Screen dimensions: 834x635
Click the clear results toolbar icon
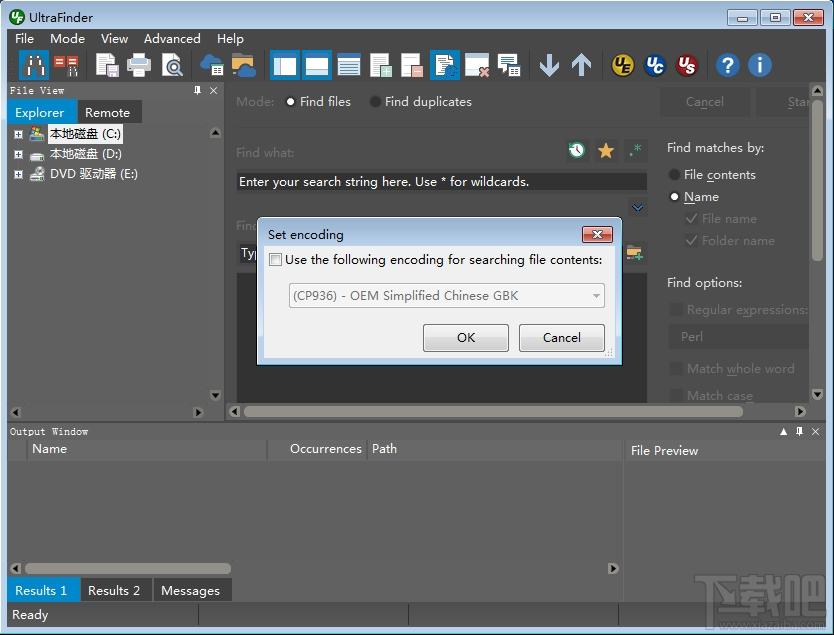(477, 65)
